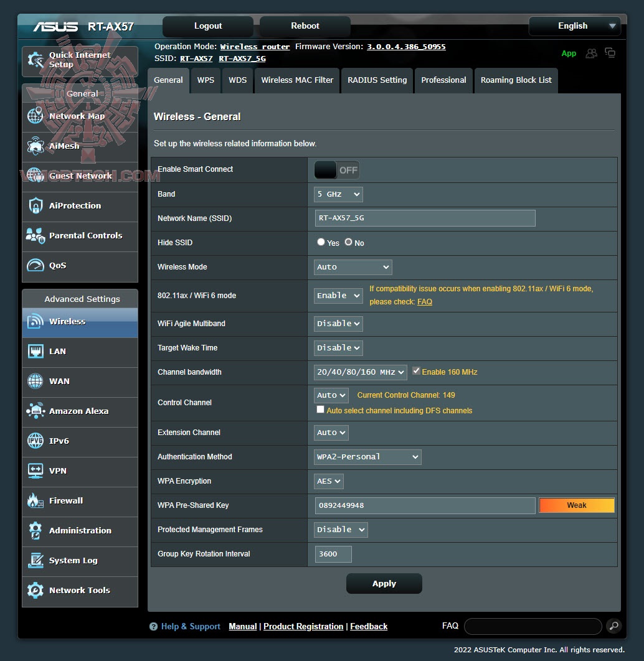Open the Product Registration link
The image size is (644, 661).
click(x=303, y=626)
